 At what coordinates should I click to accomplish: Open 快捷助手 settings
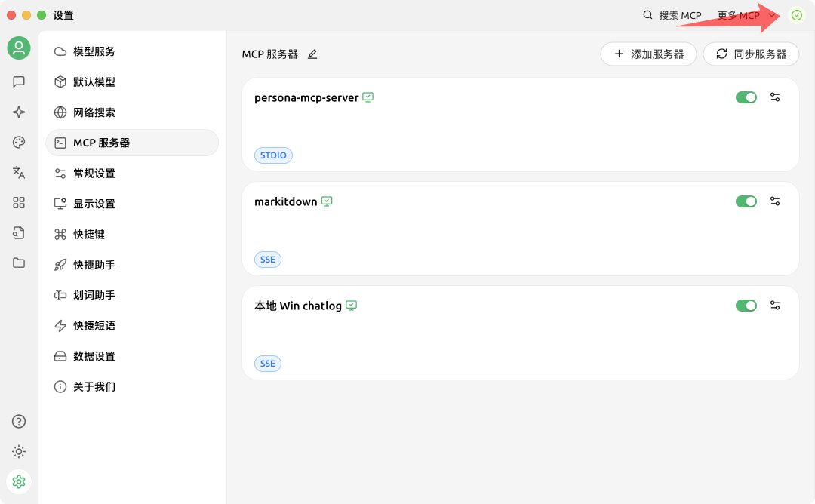tap(132, 265)
